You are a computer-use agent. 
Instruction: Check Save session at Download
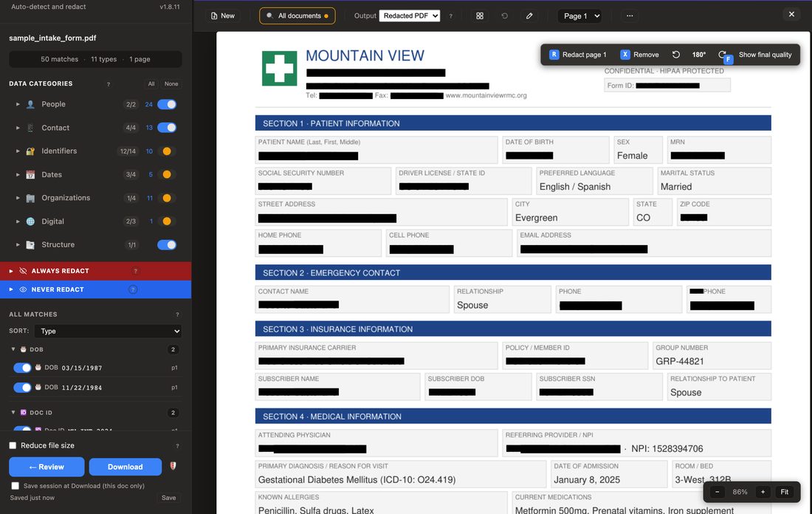[x=15, y=486]
